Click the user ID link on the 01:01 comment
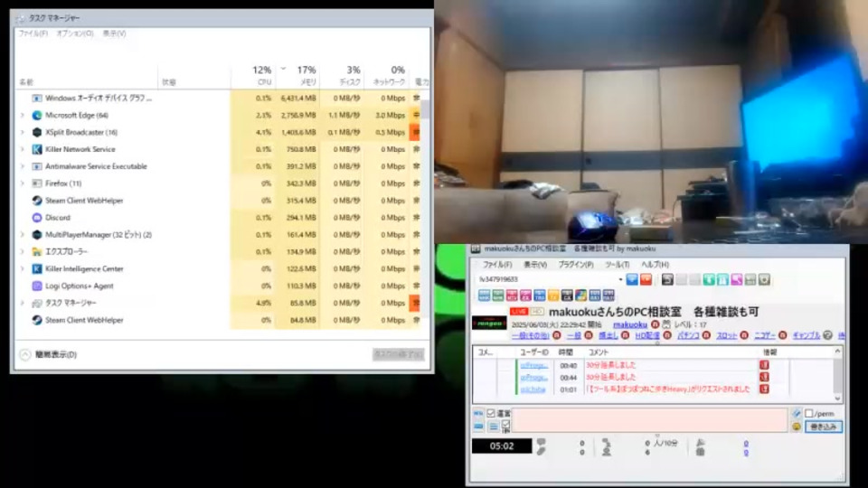 pos(533,389)
